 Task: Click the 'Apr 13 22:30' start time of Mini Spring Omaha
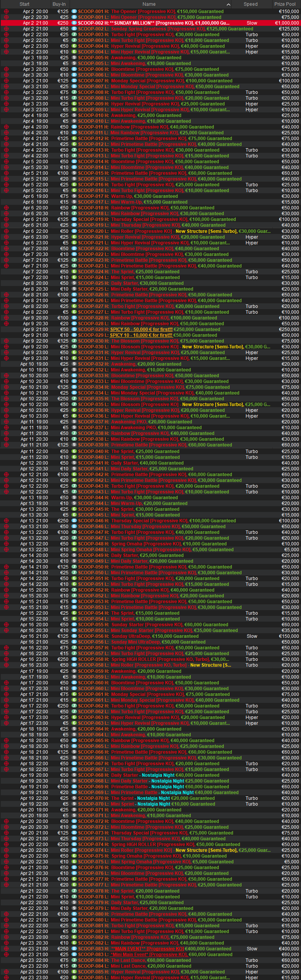click(34, 550)
